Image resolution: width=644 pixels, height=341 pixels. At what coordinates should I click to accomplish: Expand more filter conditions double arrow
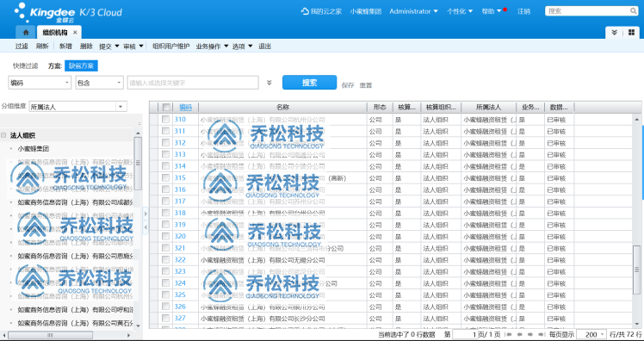click(269, 83)
